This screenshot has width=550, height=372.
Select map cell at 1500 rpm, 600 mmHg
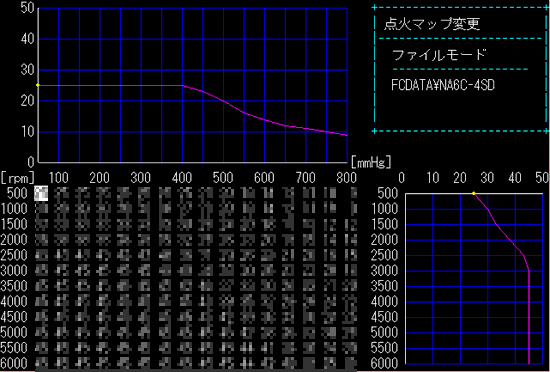tap(268, 224)
